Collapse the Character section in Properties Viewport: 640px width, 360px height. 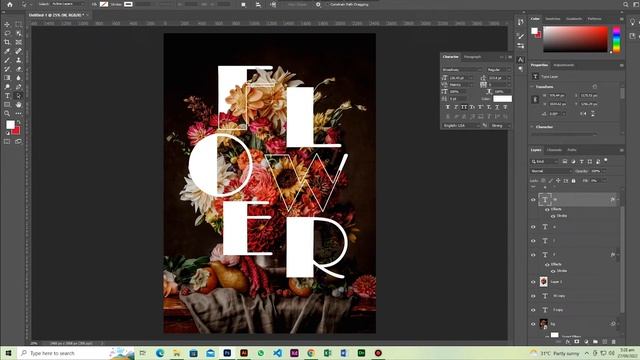pos(532,127)
